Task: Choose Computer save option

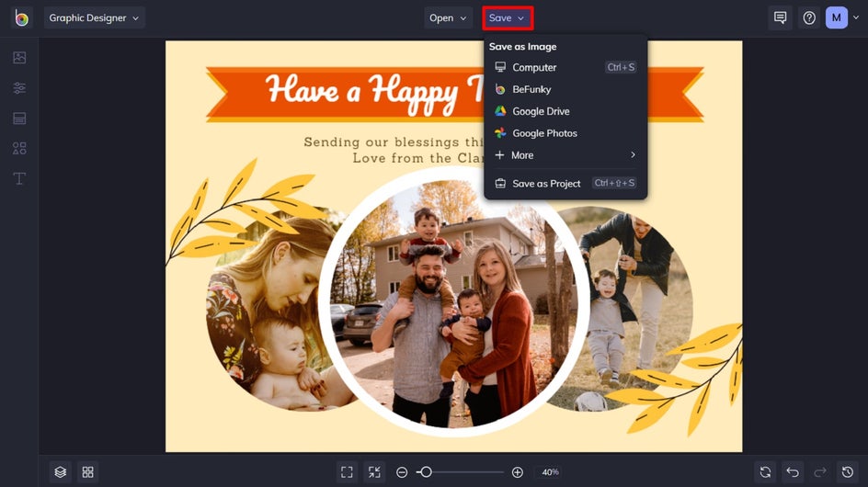Action: tap(565, 67)
